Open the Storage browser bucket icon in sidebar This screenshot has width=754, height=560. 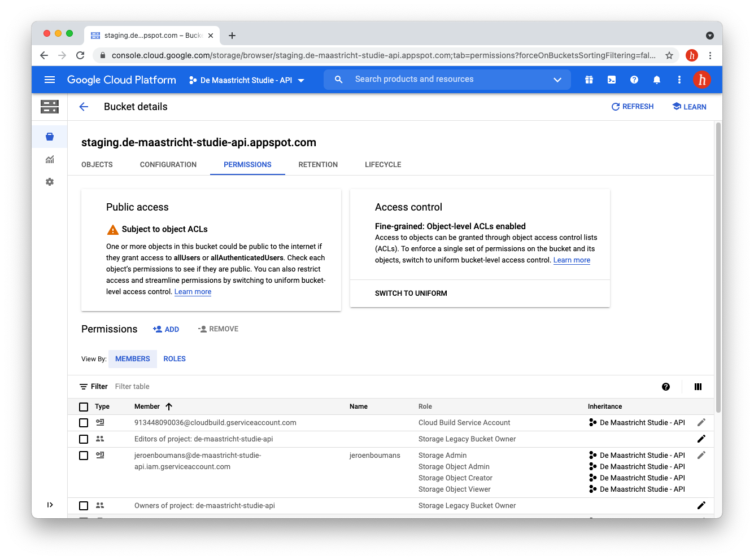coord(50,137)
